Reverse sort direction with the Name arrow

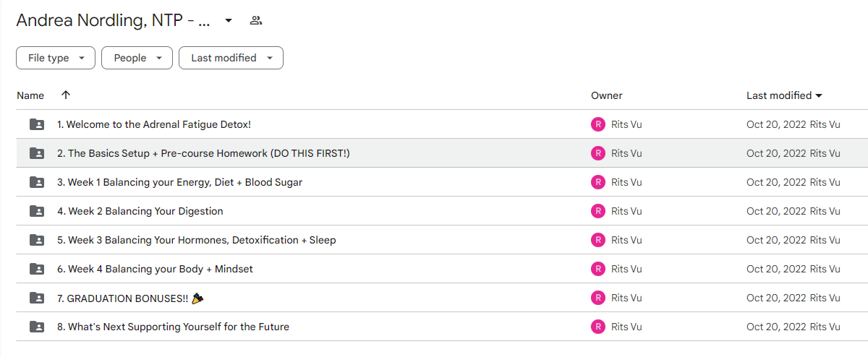66,95
